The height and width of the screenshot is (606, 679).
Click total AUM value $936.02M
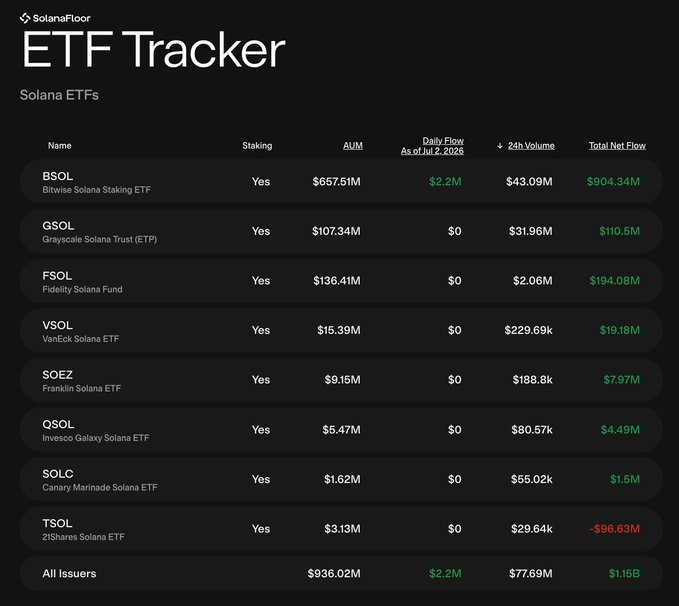[334, 574]
